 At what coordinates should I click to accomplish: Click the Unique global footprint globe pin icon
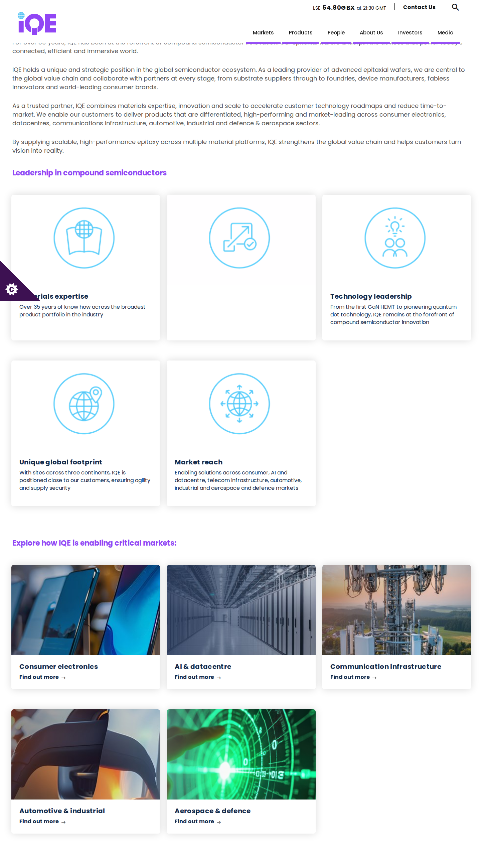pos(84,403)
